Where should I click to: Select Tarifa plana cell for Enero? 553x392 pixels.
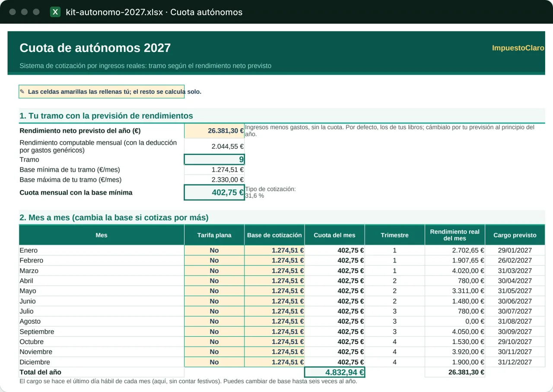pos(214,250)
